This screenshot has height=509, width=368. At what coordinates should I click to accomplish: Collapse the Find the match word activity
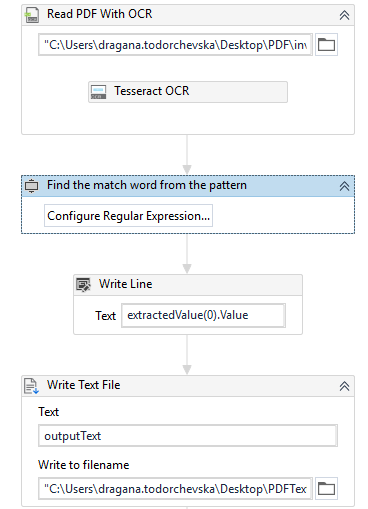(344, 186)
